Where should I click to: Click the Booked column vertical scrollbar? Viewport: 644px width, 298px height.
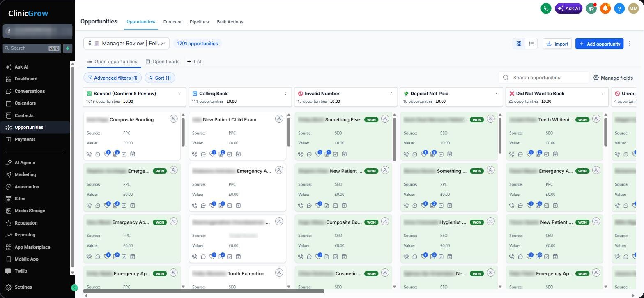pos(183,132)
